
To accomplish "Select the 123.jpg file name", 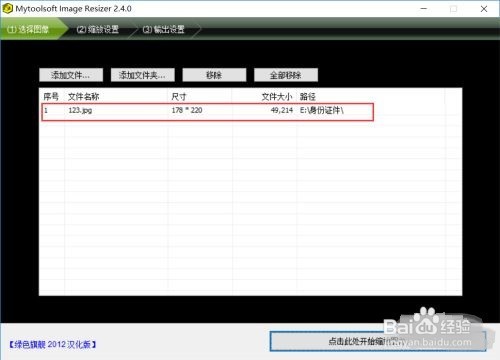I will (80, 110).
